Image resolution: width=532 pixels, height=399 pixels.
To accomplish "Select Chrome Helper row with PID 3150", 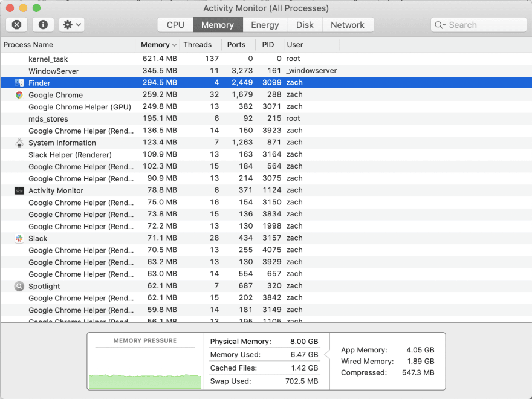I will [x=266, y=202].
